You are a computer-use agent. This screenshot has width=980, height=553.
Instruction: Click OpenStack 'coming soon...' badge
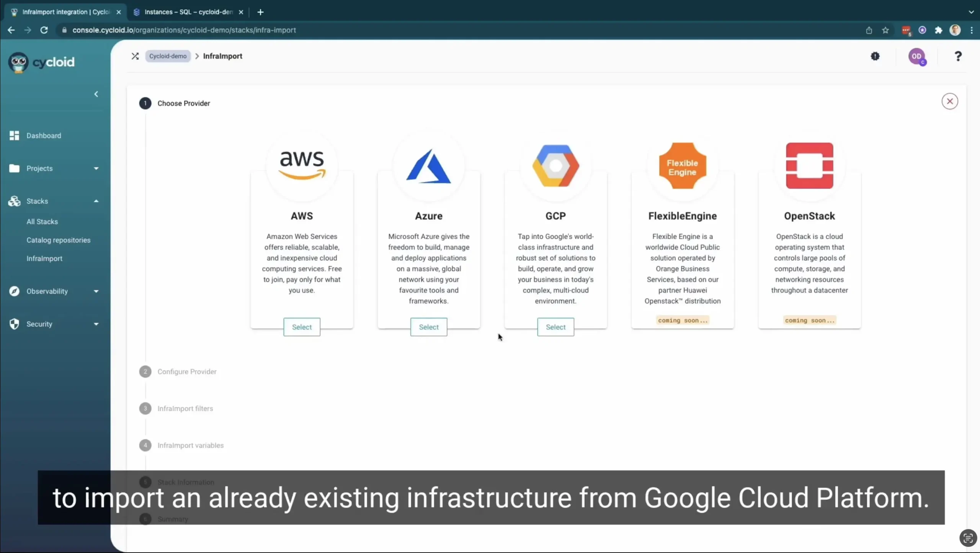coord(810,321)
